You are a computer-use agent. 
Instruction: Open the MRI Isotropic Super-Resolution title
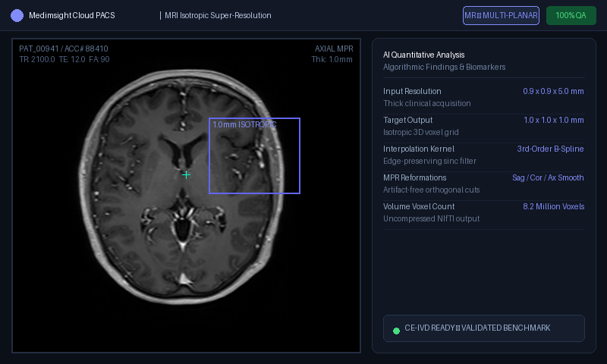tap(218, 15)
